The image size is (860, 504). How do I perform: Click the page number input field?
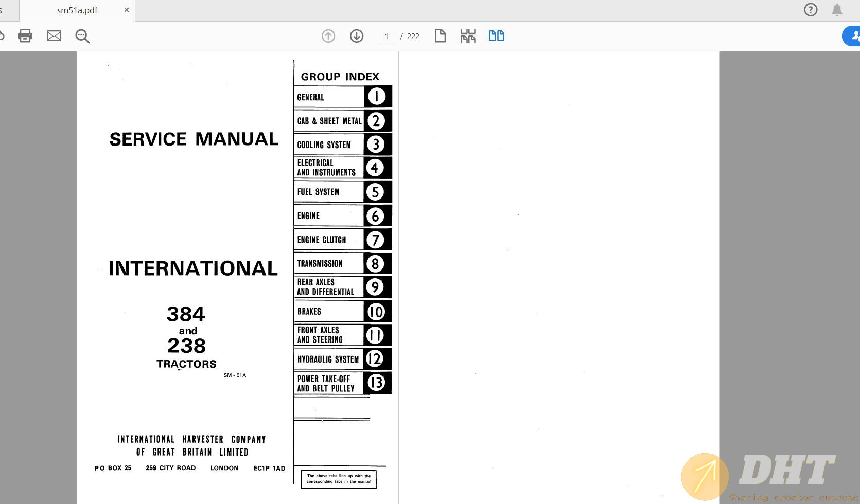pos(387,37)
